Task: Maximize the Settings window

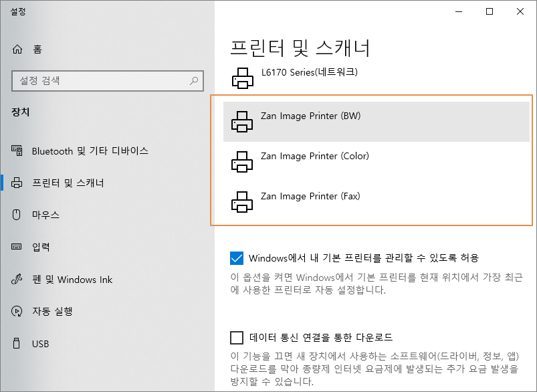Action: click(x=490, y=11)
